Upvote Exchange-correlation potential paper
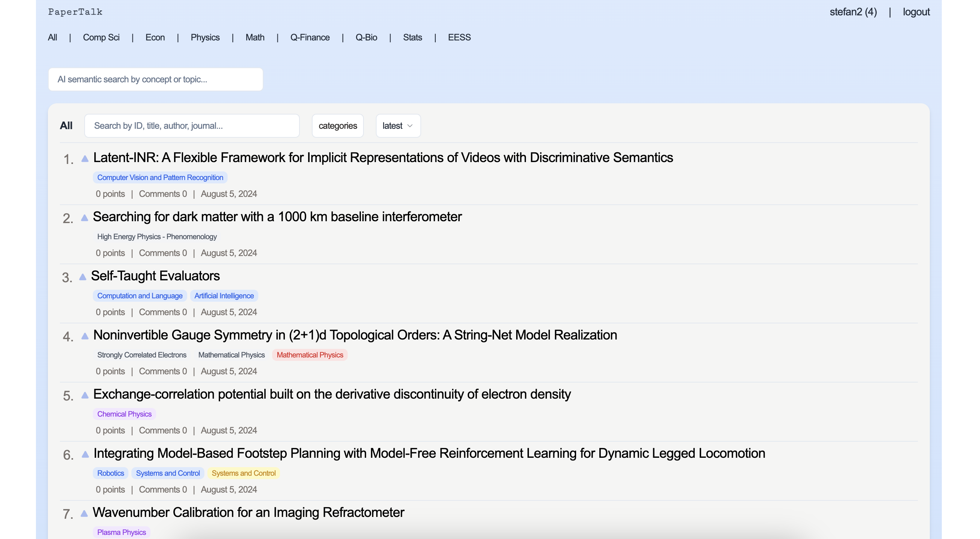This screenshot has height=539, width=980. tap(85, 395)
